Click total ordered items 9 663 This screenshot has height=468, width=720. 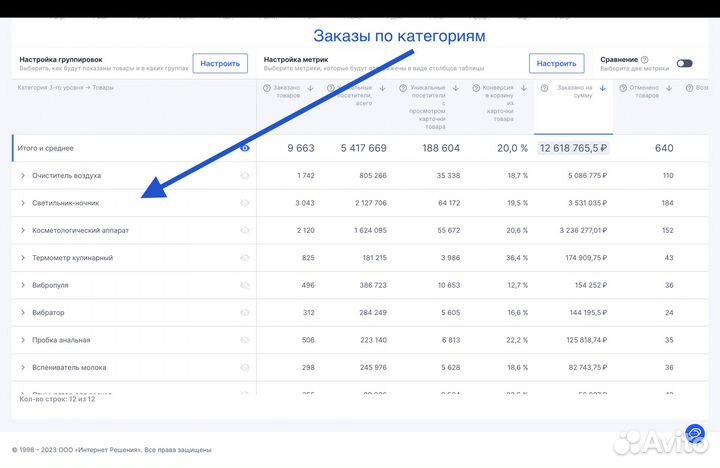coord(301,148)
